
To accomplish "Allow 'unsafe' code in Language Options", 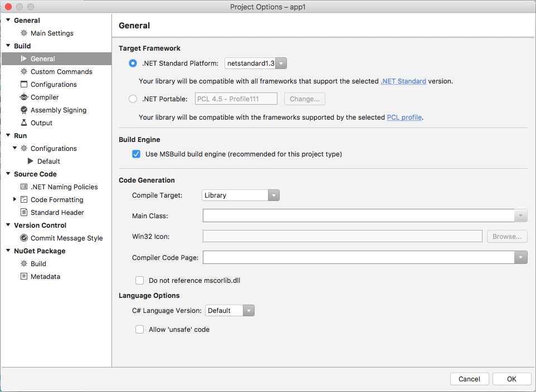I will tap(139, 329).
